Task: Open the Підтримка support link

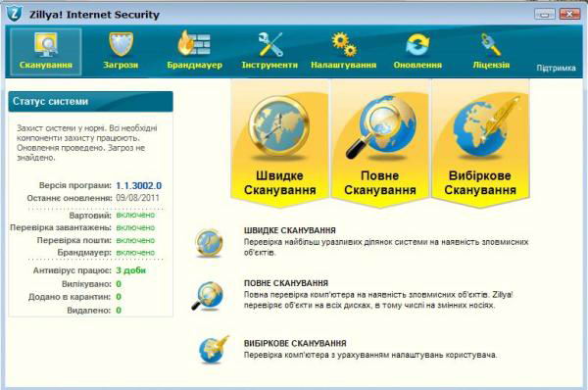Action: (x=556, y=68)
